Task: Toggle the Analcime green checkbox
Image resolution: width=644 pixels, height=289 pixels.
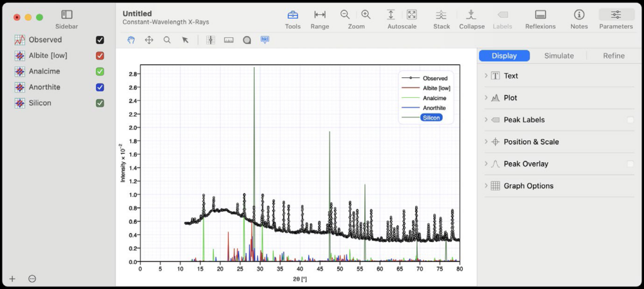Action: 100,72
